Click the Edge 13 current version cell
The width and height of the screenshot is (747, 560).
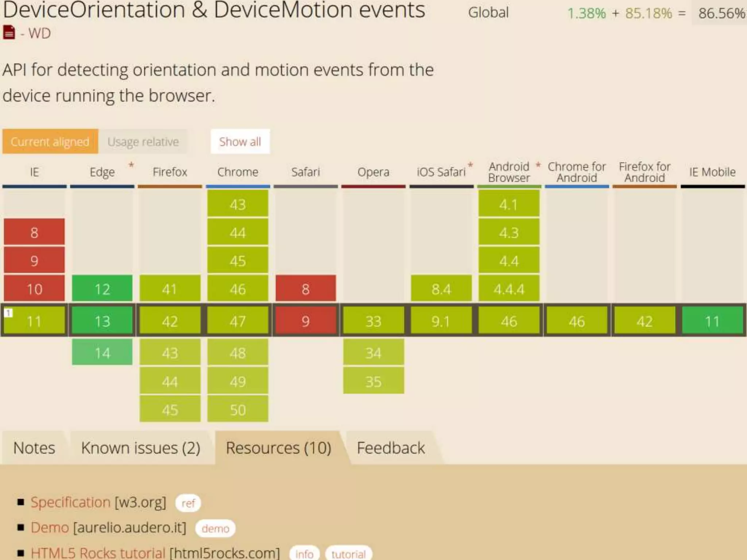point(102,321)
